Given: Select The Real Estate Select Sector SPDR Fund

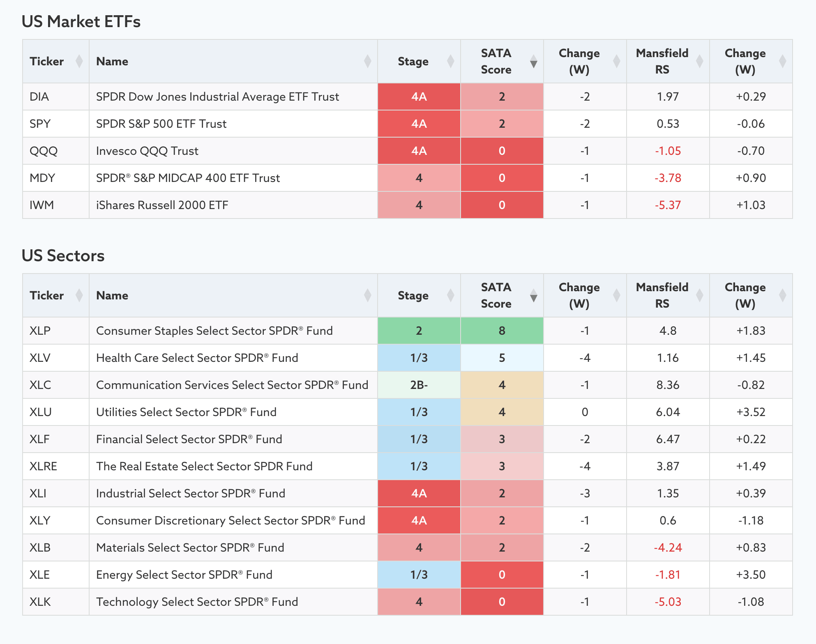Looking at the screenshot, I should click(x=204, y=466).
